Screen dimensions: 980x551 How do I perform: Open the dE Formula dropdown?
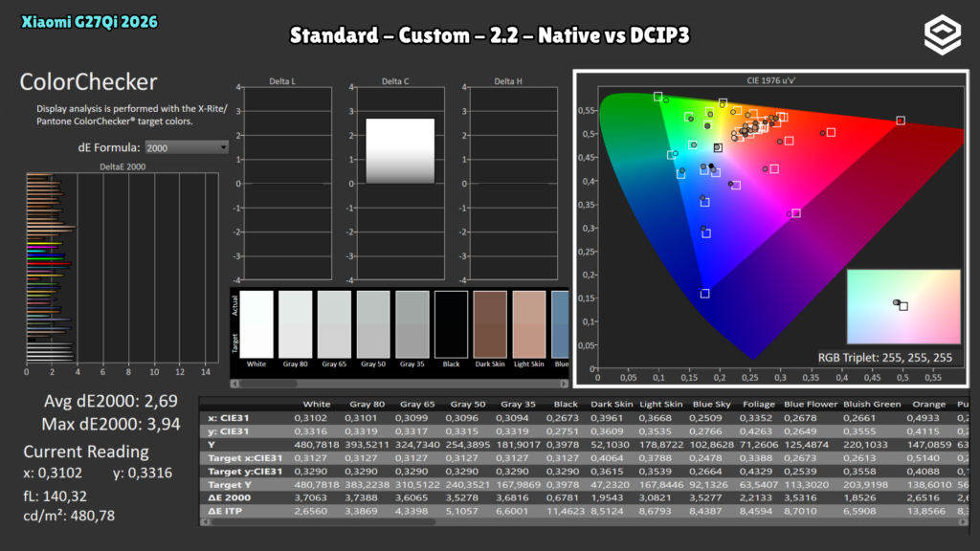click(x=187, y=147)
